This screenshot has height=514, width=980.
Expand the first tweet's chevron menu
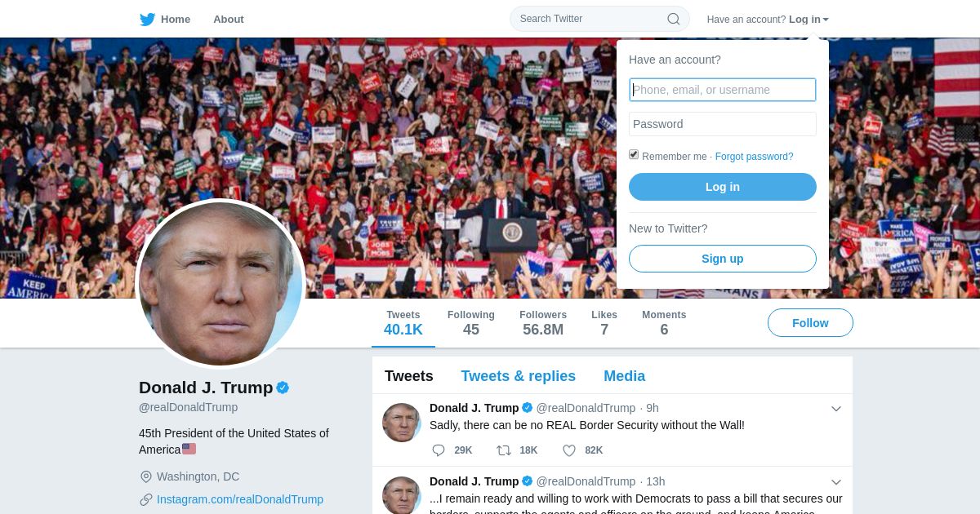[x=836, y=409]
